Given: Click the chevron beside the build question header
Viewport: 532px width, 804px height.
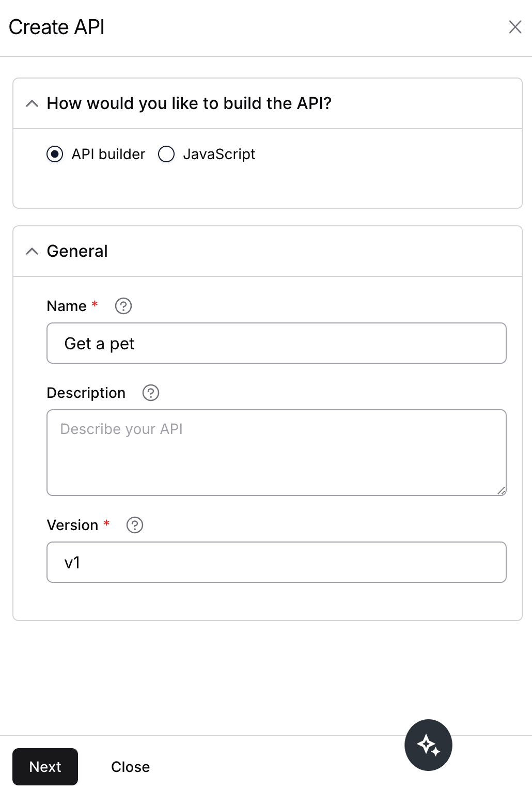Looking at the screenshot, I should click(x=32, y=103).
